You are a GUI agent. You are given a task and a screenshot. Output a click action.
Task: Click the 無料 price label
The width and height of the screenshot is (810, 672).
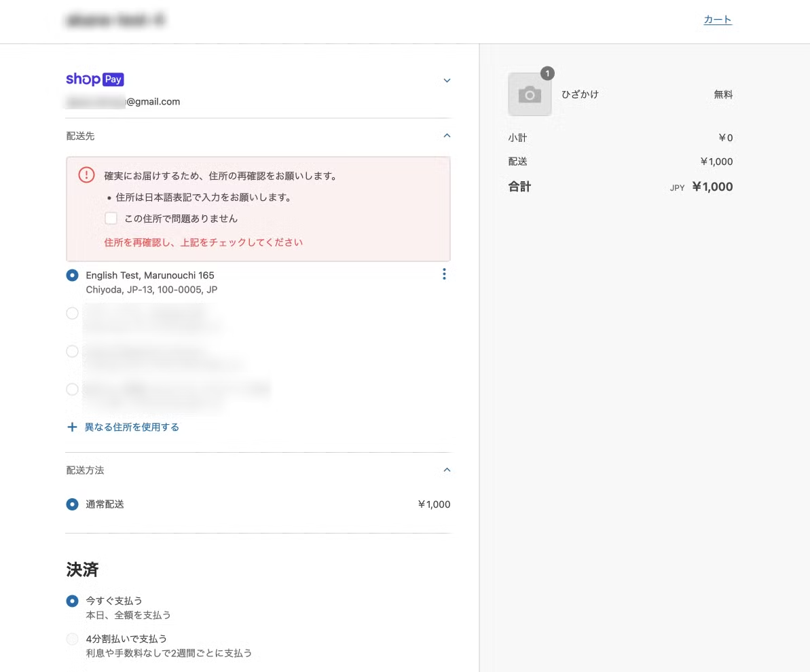pos(723,94)
